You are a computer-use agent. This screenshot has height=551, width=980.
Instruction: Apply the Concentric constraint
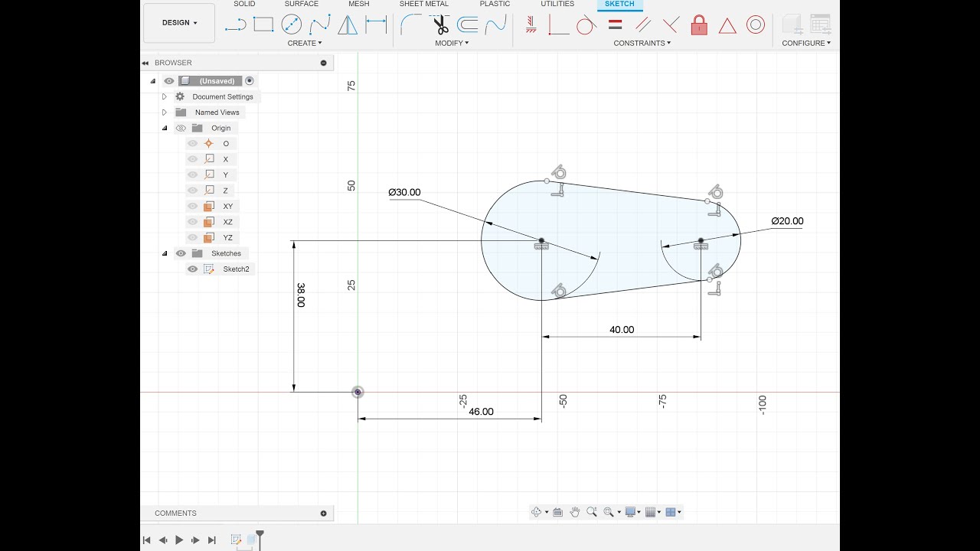[x=756, y=24]
